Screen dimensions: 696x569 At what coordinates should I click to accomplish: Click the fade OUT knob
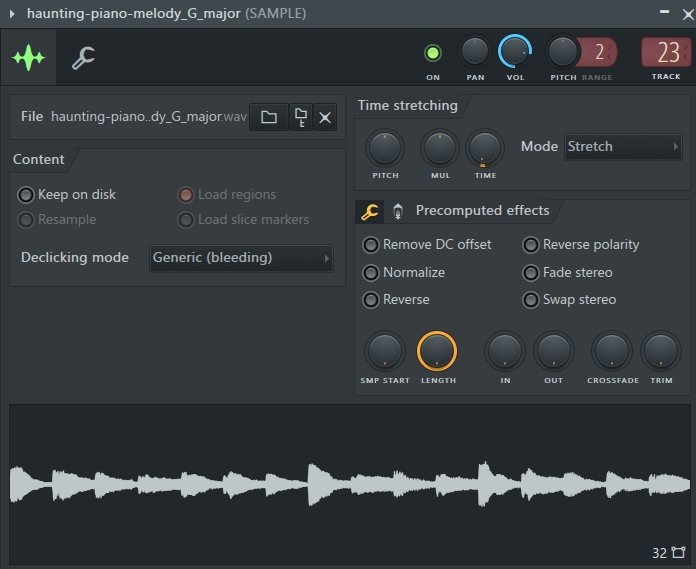pos(554,351)
